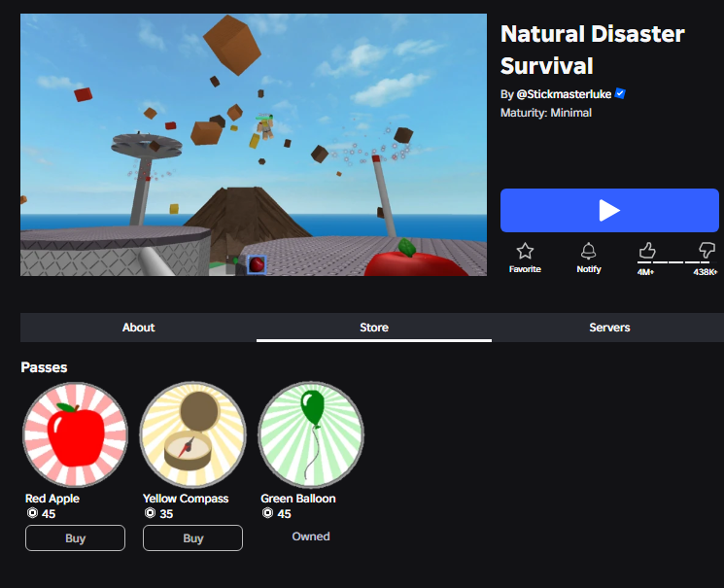Click the Maturity: Minimal label
The image size is (724, 588).
tap(546, 113)
